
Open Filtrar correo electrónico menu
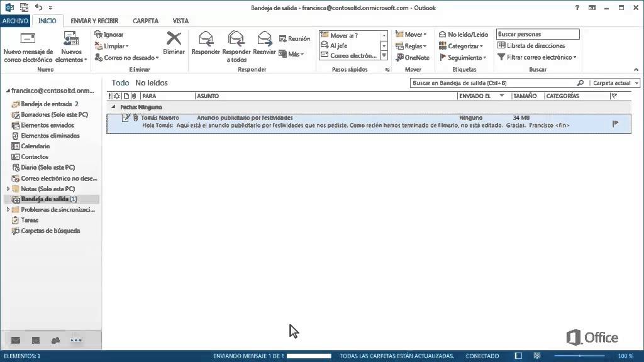point(537,57)
